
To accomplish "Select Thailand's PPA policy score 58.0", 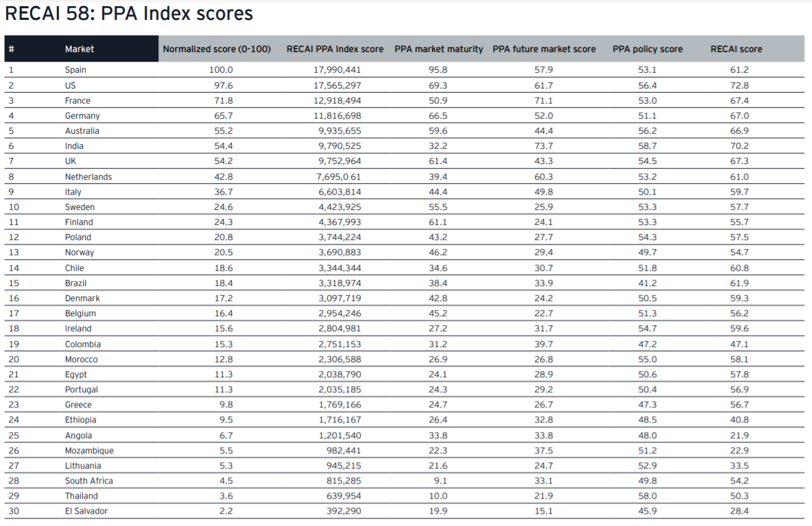I will pyautogui.click(x=647, y=496).
